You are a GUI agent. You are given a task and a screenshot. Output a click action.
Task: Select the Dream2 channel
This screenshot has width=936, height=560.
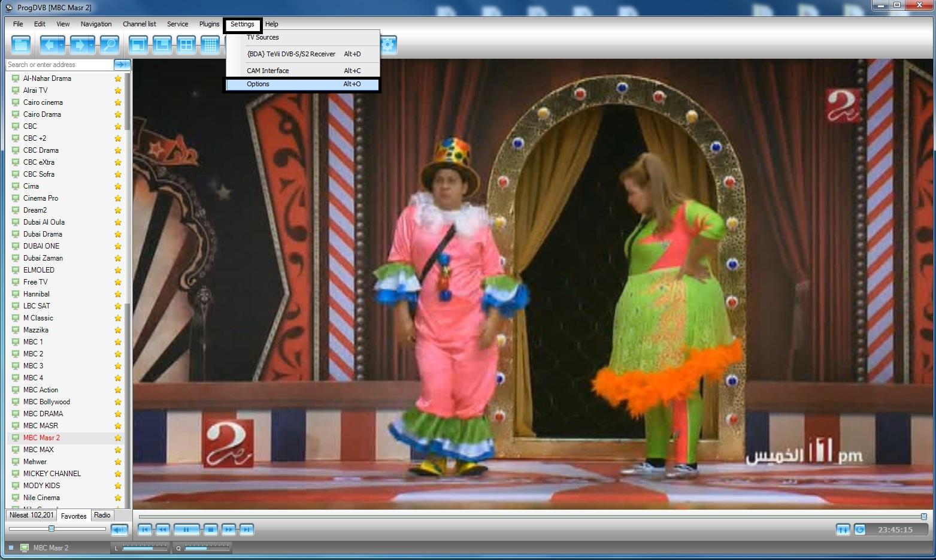pyautogui.click(x=35, y=210)
